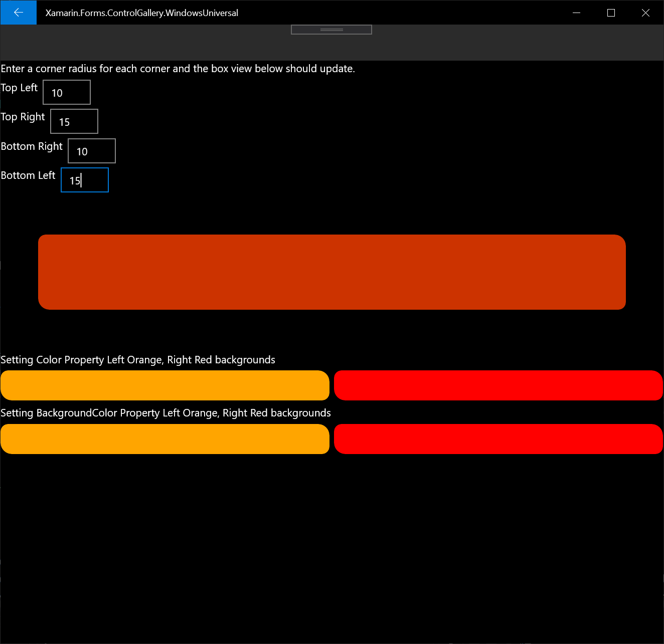Click the minimize window button
Viewport: 664px width, 644px height.
[576, 13]
